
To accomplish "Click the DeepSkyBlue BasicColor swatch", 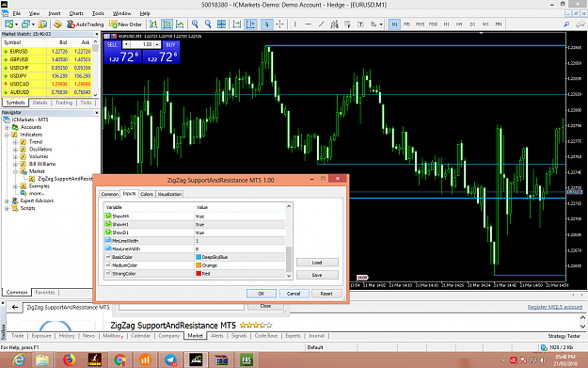I will [x=199, y=257].
